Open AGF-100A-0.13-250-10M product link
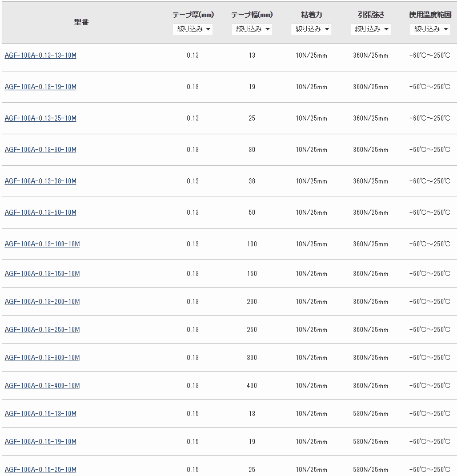 (x=42, y=330)
